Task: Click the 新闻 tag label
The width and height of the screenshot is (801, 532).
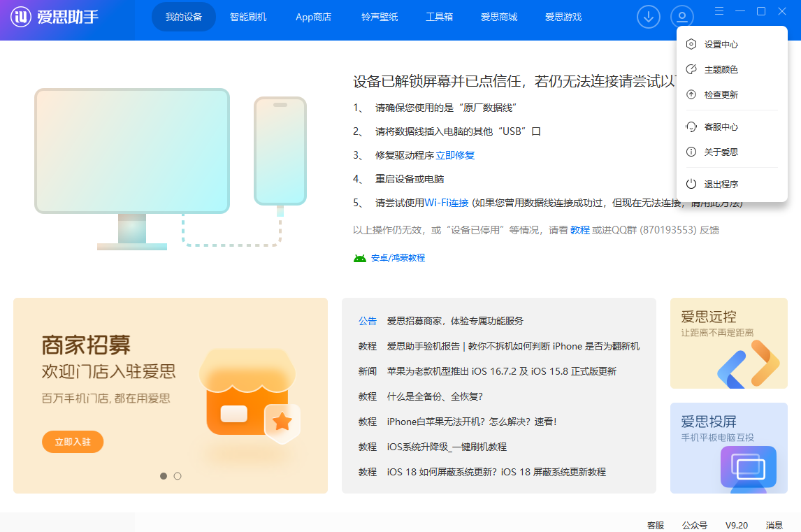Action: 367,371
